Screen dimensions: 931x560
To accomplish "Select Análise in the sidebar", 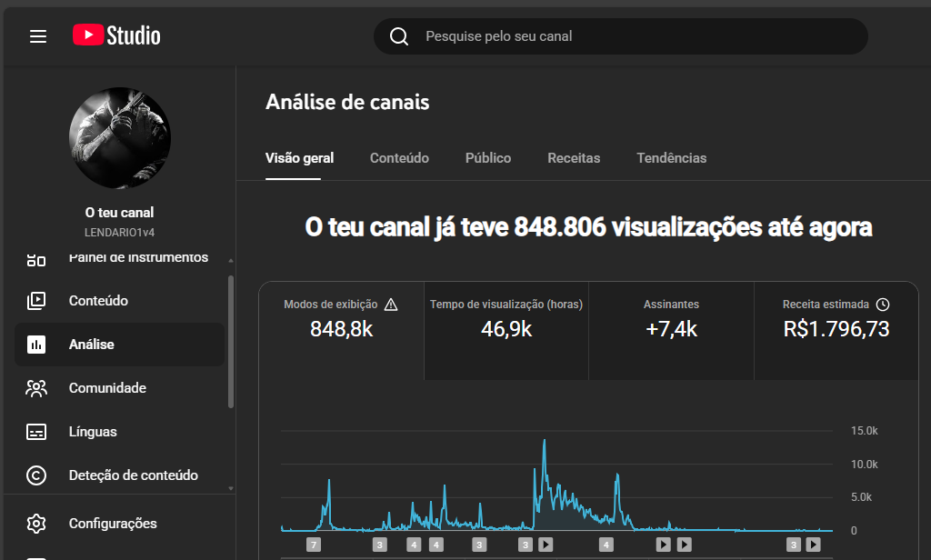I will click(x=119, y=345).
